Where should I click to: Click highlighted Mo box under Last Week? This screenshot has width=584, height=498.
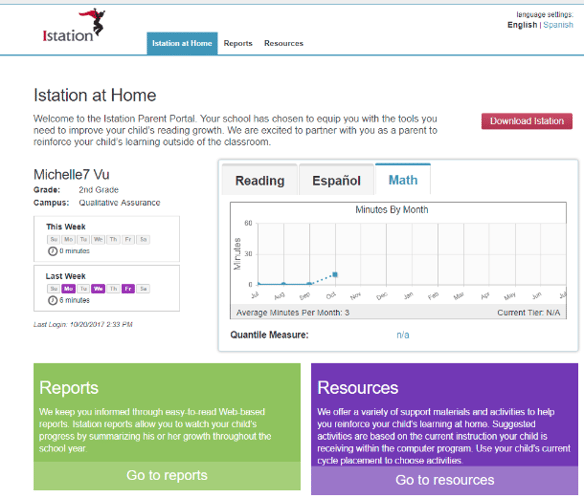69,289
